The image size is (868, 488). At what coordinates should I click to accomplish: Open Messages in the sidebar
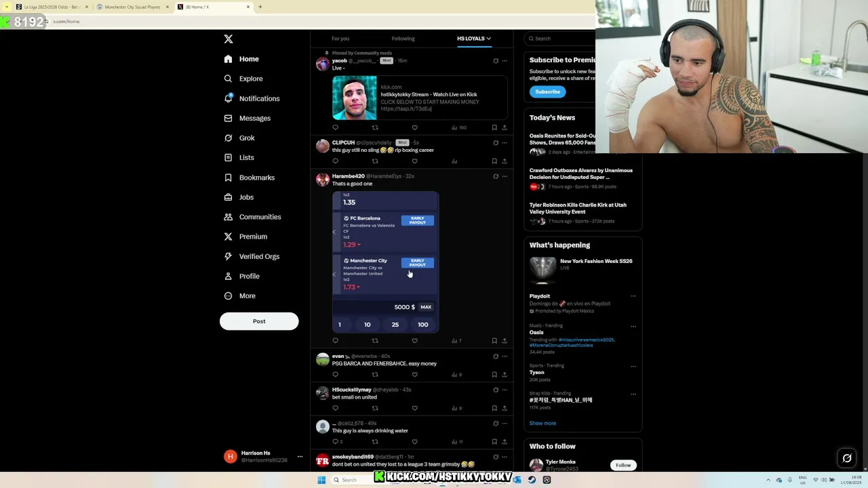coord(248,118)
